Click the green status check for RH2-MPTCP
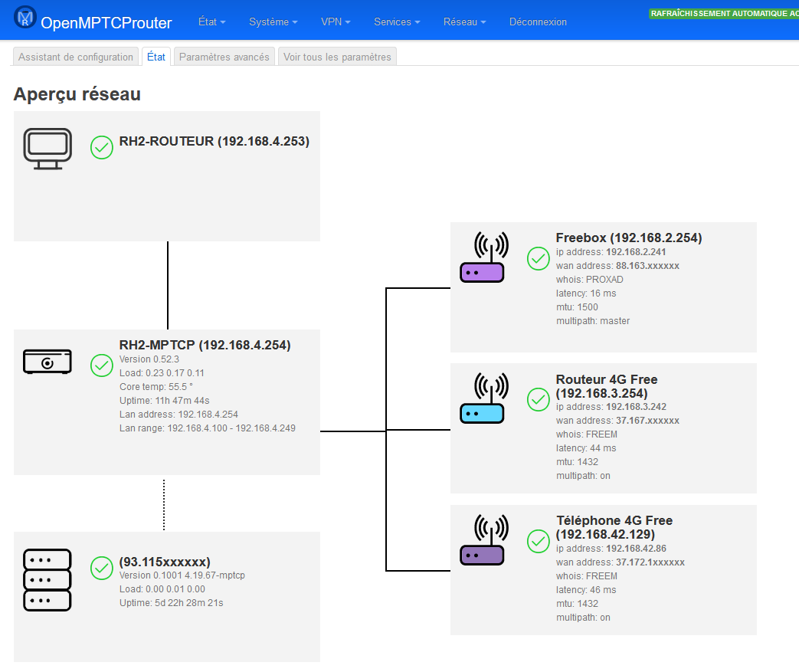The width and height of the screenshot is (799, 672). (102, 366)
